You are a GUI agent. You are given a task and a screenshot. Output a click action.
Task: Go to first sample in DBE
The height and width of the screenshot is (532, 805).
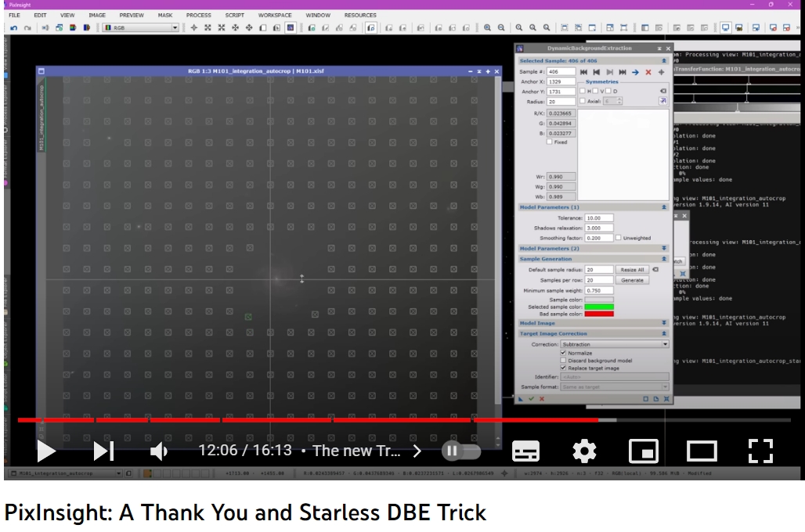[x=583, y=72]
